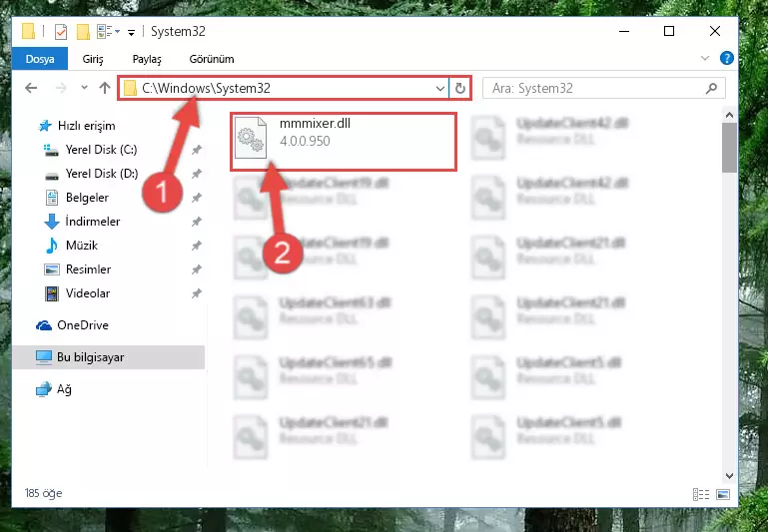Click the pin icon beside Belgeler

(197, 198)
